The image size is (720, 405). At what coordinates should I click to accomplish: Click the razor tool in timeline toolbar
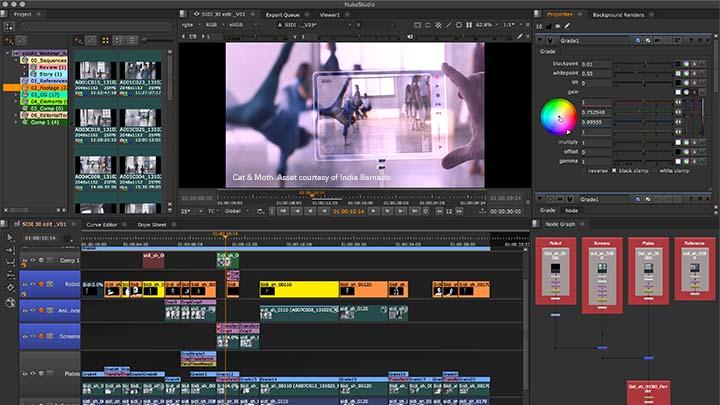[10, 288]
